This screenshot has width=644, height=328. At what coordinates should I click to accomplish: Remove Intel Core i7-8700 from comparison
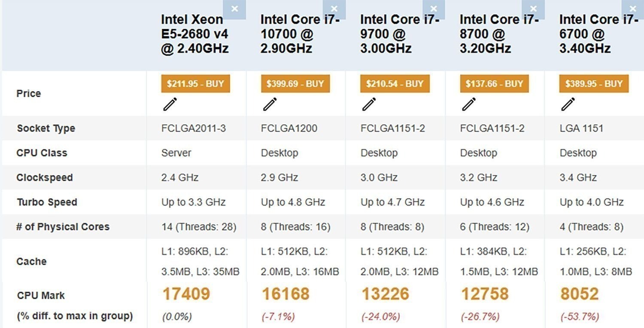tap(533, 9)
